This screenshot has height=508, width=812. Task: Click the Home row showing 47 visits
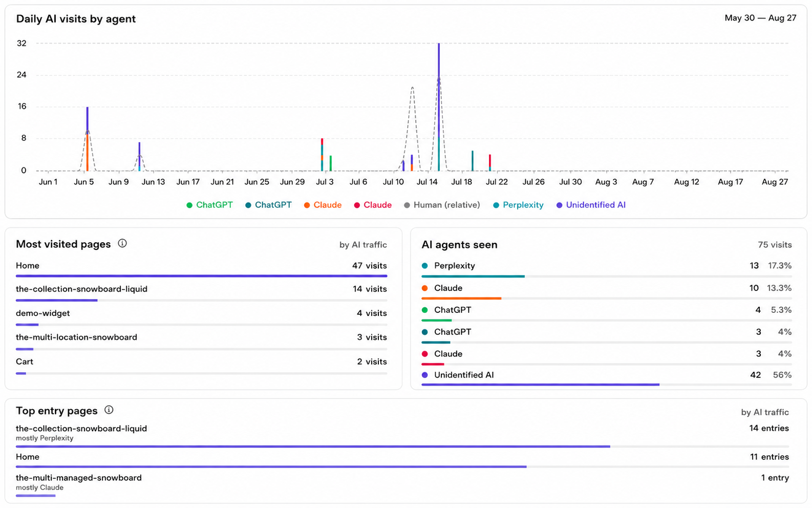point(201,269)
